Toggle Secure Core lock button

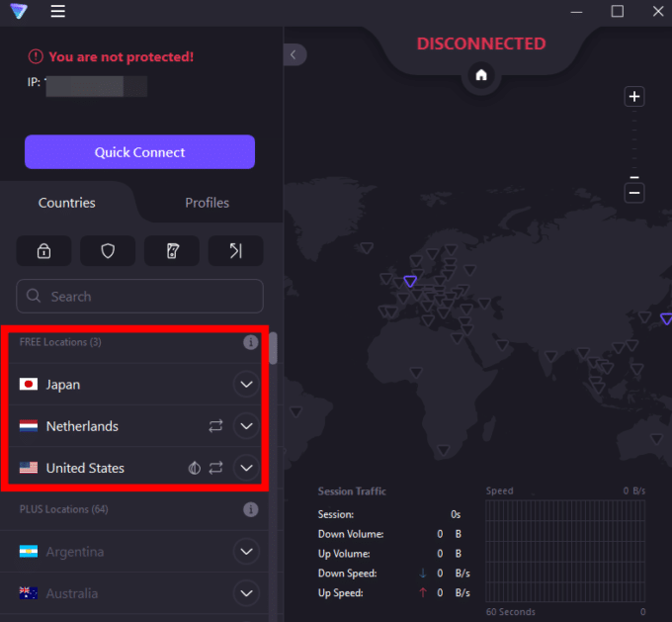[x=43, y=251]
